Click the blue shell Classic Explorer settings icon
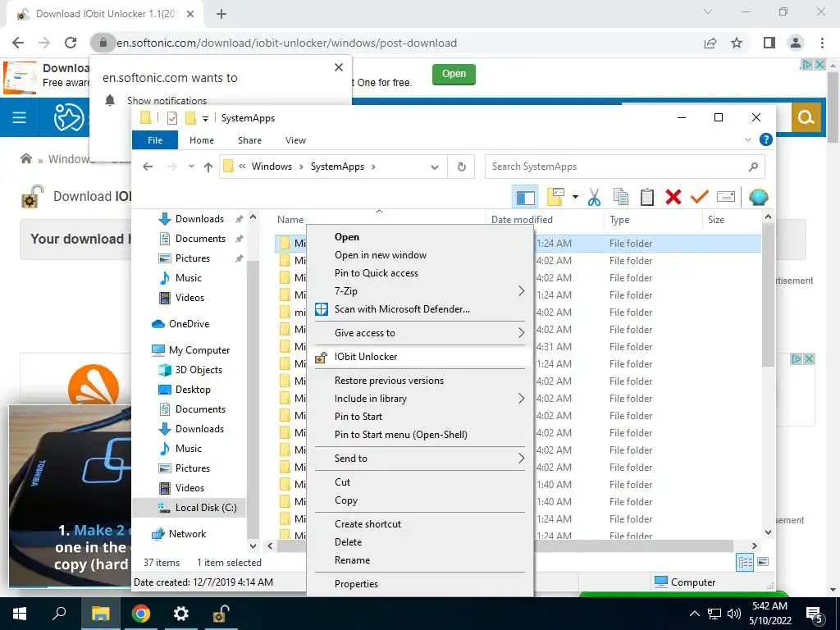 pyautogui.click(x=758, y=197)
